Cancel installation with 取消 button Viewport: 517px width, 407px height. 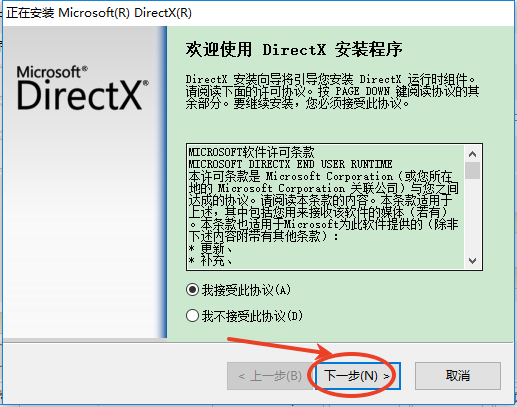[458, 376]
